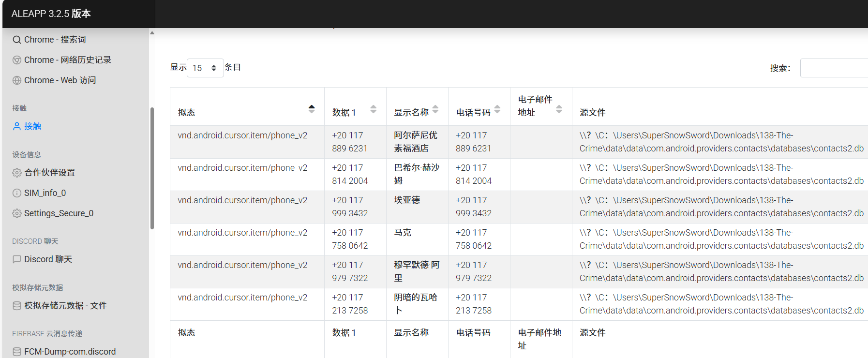Click the FIREBASE 云消息传递 section heading
Viewport: 868px width, 358px height.
47,334
